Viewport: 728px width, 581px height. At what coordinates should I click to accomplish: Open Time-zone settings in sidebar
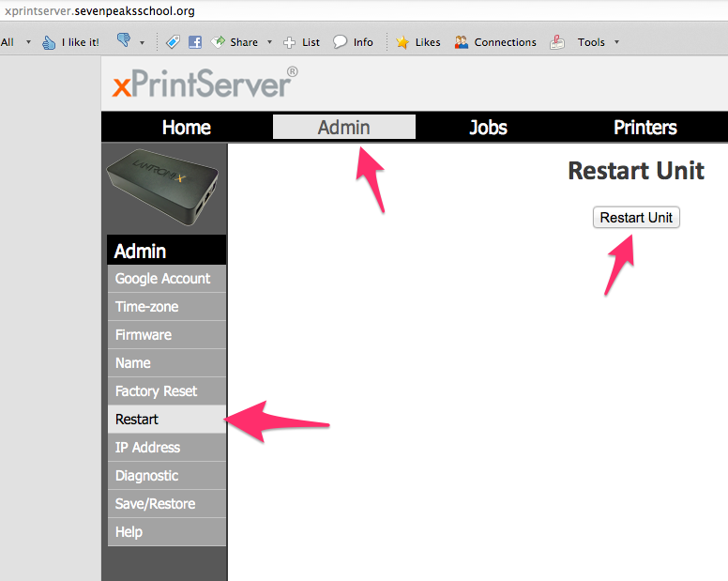point(167,307)
